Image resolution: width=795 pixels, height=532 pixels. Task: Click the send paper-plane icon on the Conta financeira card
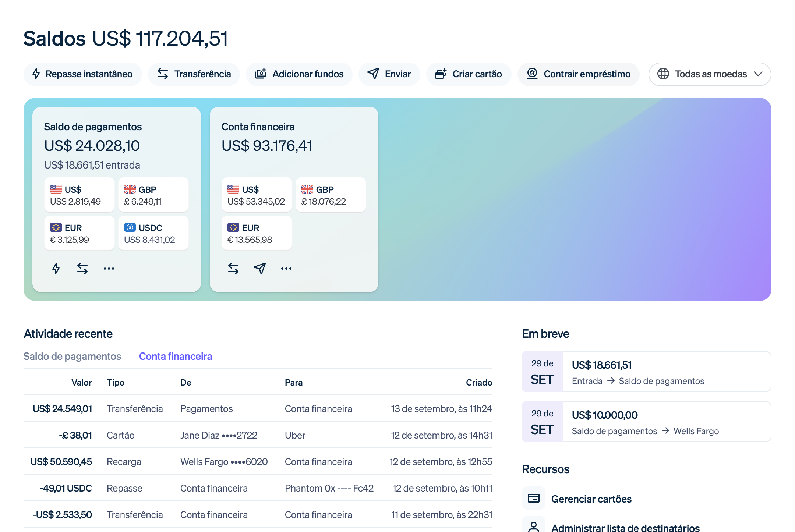(259, 268)
